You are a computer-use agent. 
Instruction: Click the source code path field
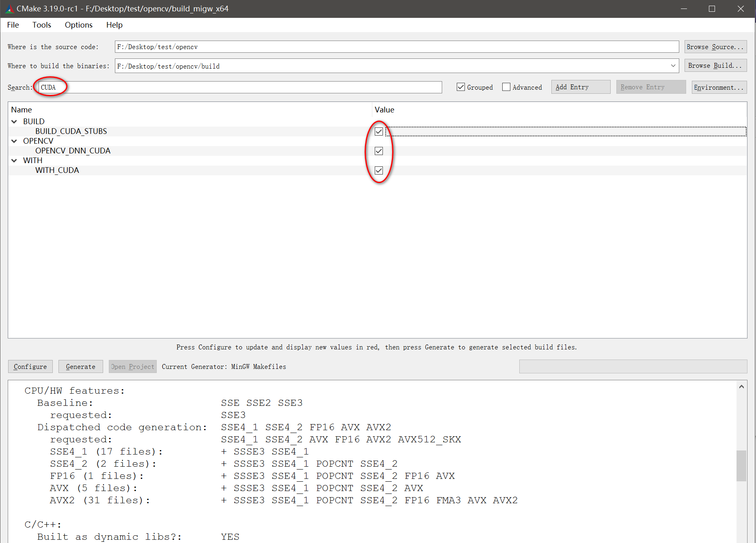pos(397,47)
